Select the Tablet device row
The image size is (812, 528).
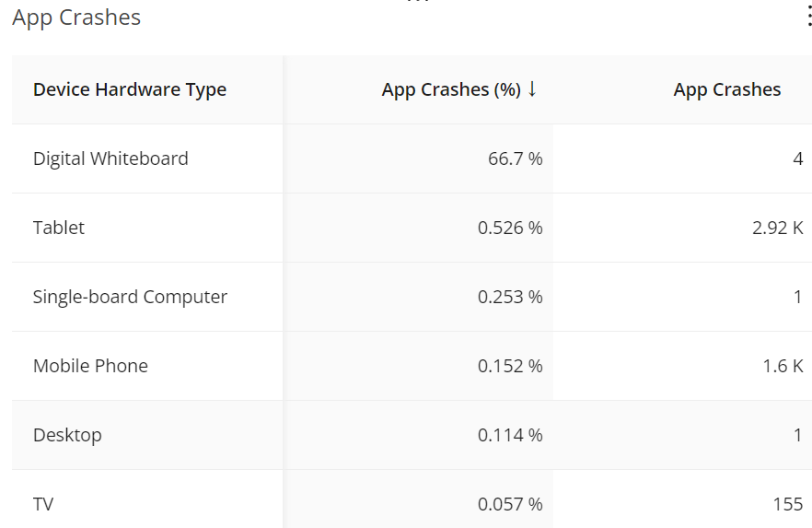(x=59, y=228)
